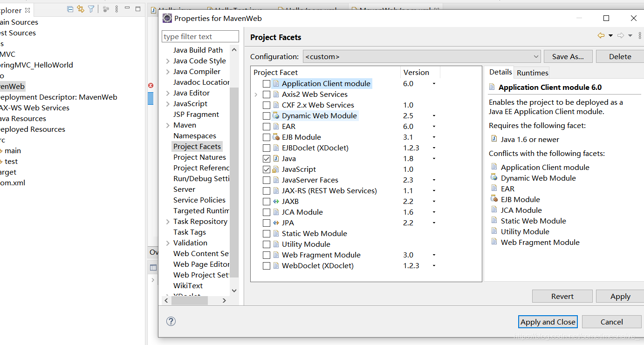Expand Java Code Style tree node

click(168, 61)
